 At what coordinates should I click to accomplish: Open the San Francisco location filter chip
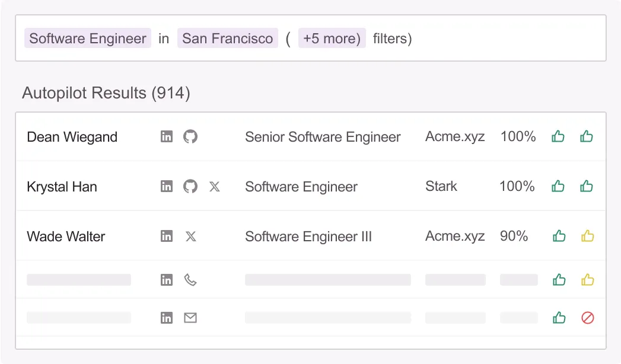(x=228, y=38)
